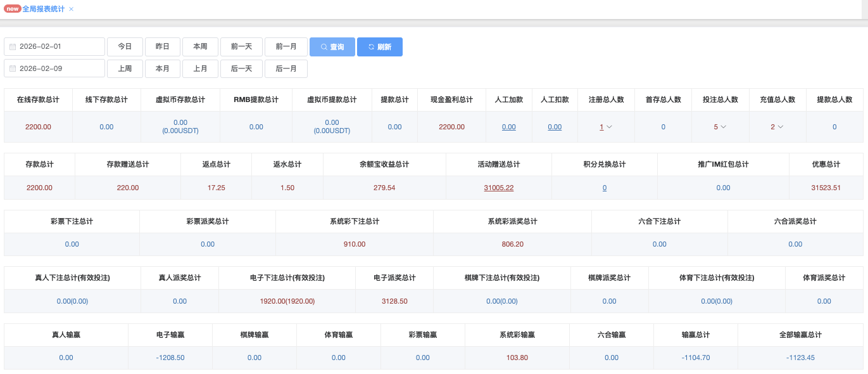Screen dimensions: 868x374
Task: Open the 活动赠送总计 value 31005.22 link
Action: (x=498, y=188)
